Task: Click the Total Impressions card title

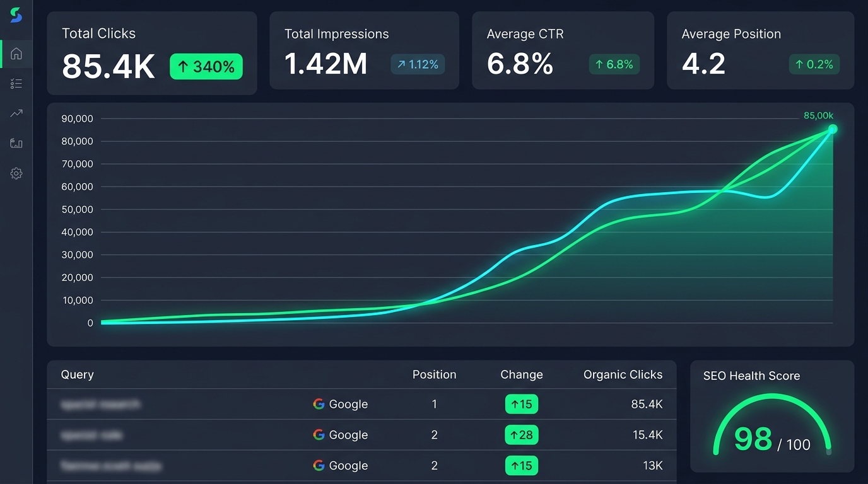Action: pyautogui.click(x=336, y=34)
